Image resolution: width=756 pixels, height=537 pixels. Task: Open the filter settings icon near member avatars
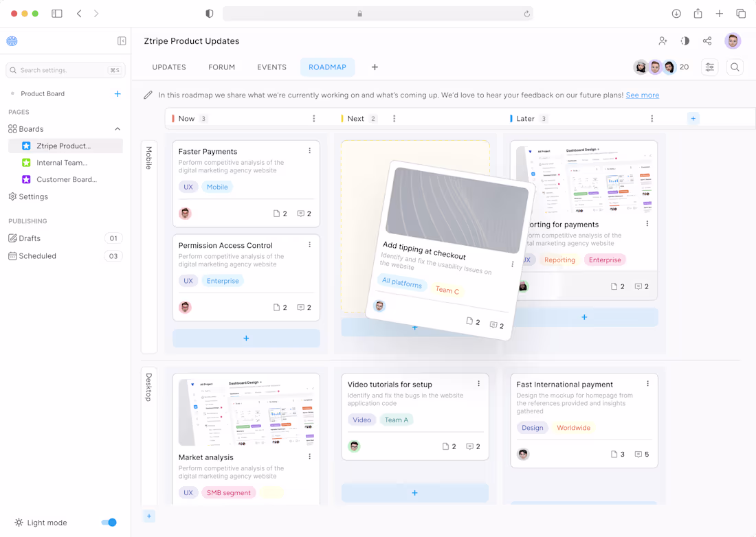point(710,67)
